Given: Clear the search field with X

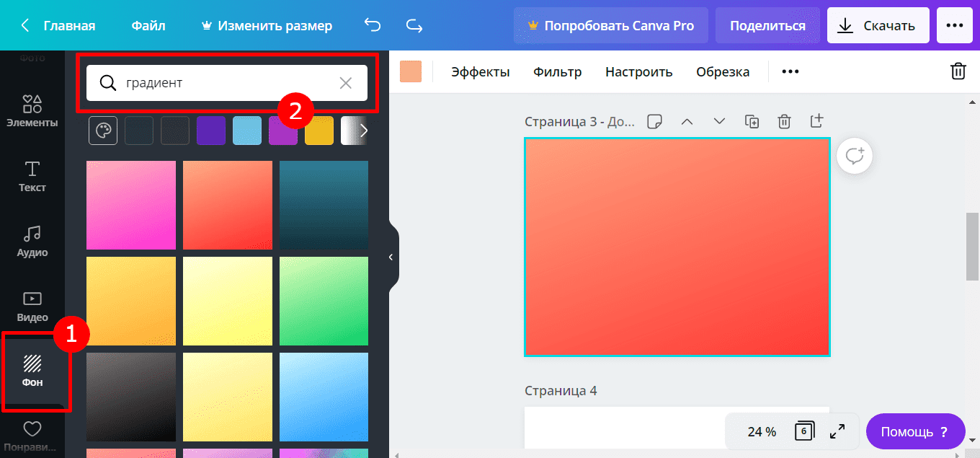Looking at the screenshot, I should point(346,83).
